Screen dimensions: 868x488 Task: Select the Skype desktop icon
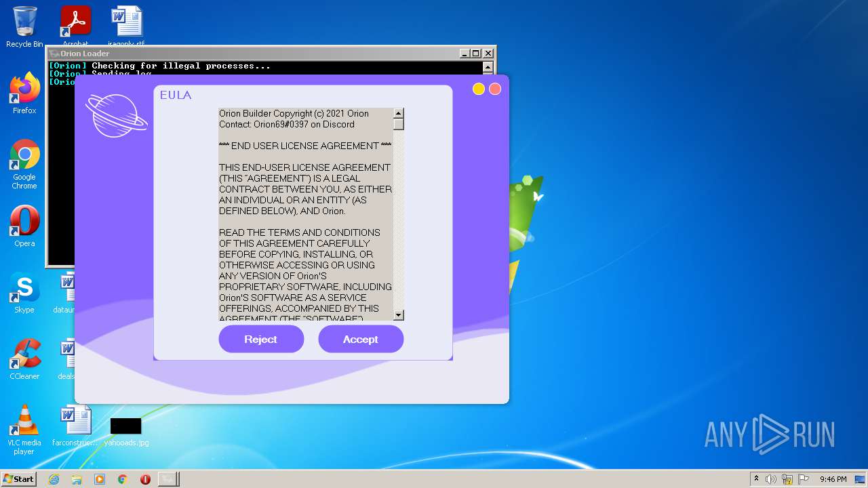(x=24, y=293)
